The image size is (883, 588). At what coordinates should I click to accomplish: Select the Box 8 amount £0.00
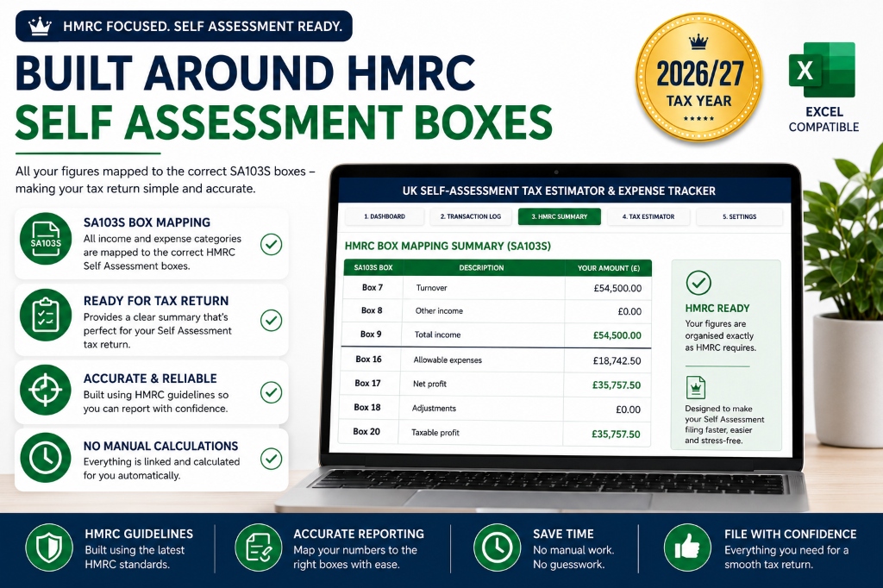coord(629,311)
